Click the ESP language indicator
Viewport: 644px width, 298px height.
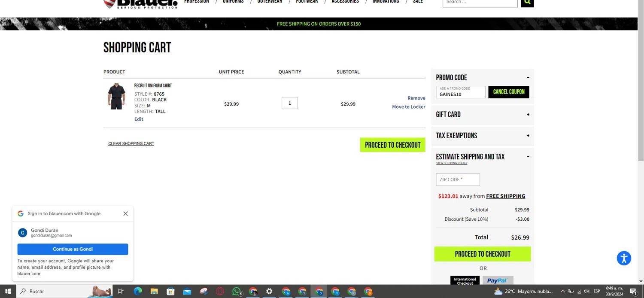pos(597,291)
